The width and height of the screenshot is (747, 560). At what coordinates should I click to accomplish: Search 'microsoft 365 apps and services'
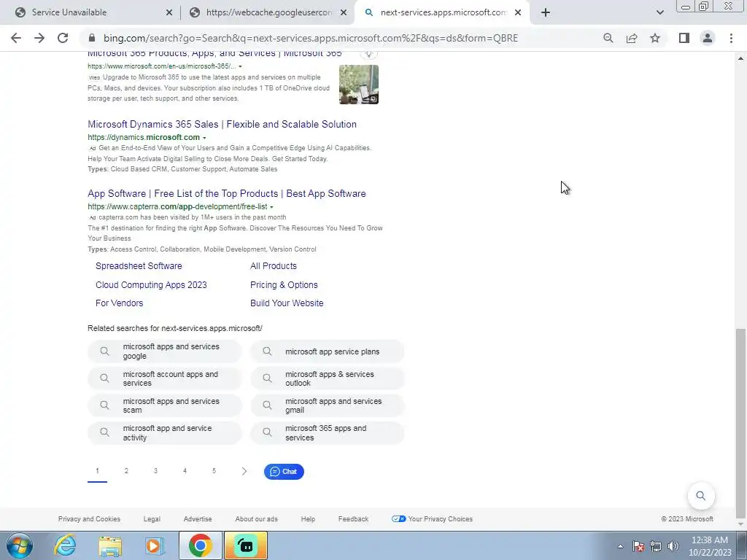click(328, 433)
